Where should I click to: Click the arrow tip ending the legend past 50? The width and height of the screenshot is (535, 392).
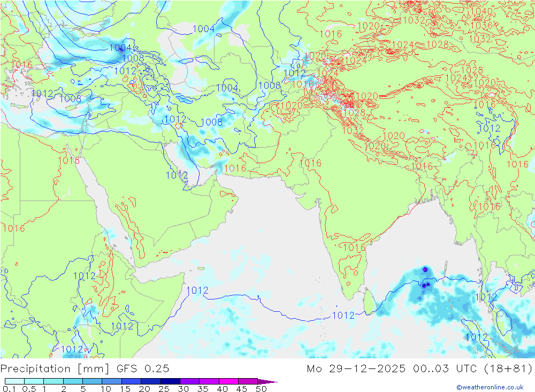coord(268,381)
